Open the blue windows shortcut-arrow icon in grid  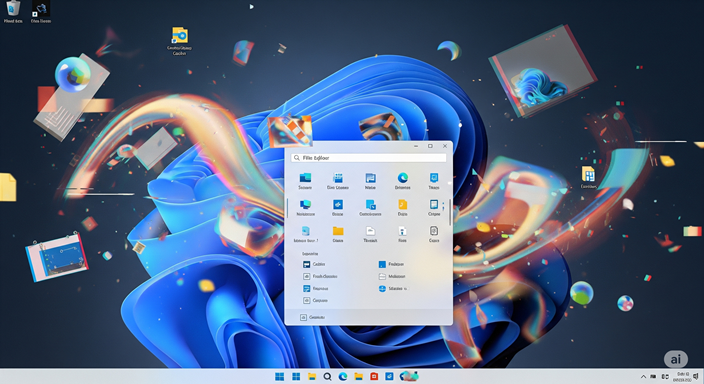[x=370, y=207]
